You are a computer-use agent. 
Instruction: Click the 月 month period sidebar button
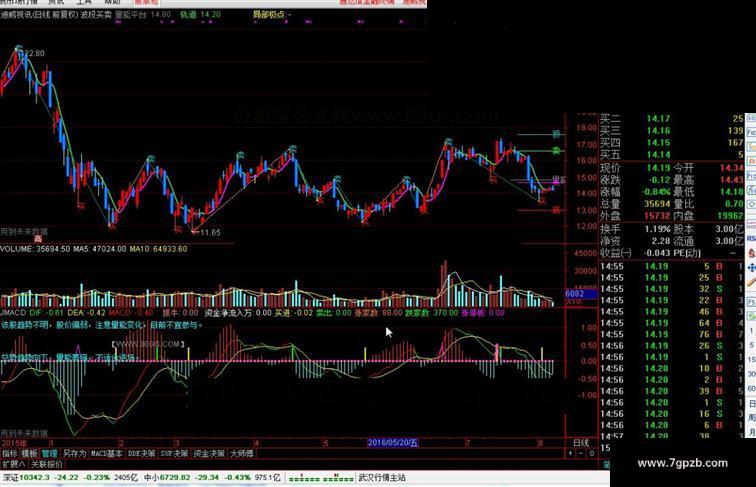click(751, 431)
